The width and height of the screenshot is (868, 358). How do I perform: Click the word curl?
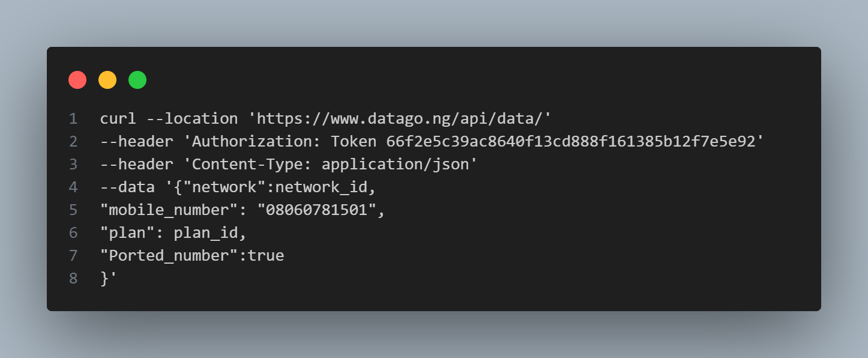tap(118, 119)
